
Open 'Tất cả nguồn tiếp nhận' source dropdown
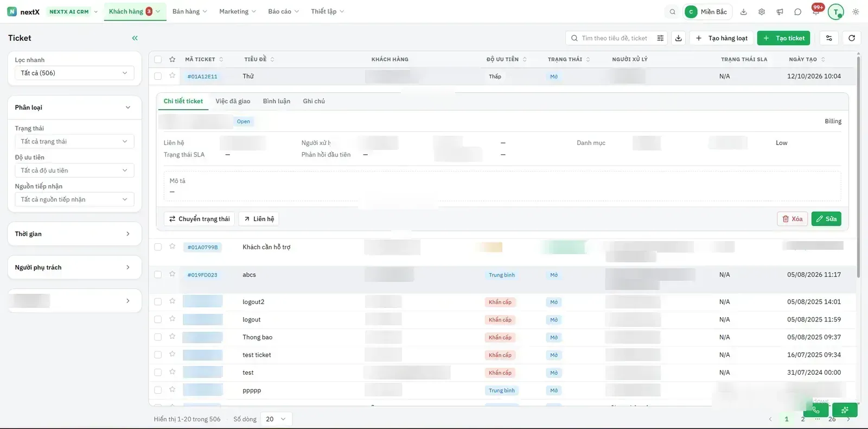pos(74,199)
